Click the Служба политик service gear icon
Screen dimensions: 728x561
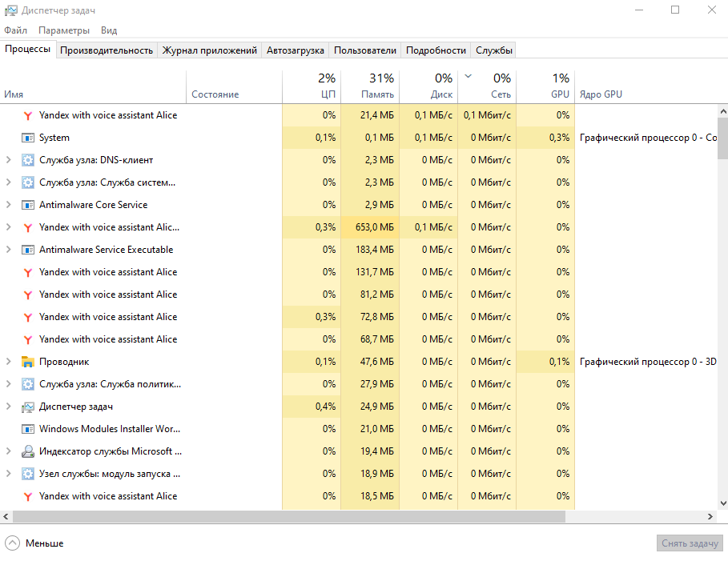(28, 384)
